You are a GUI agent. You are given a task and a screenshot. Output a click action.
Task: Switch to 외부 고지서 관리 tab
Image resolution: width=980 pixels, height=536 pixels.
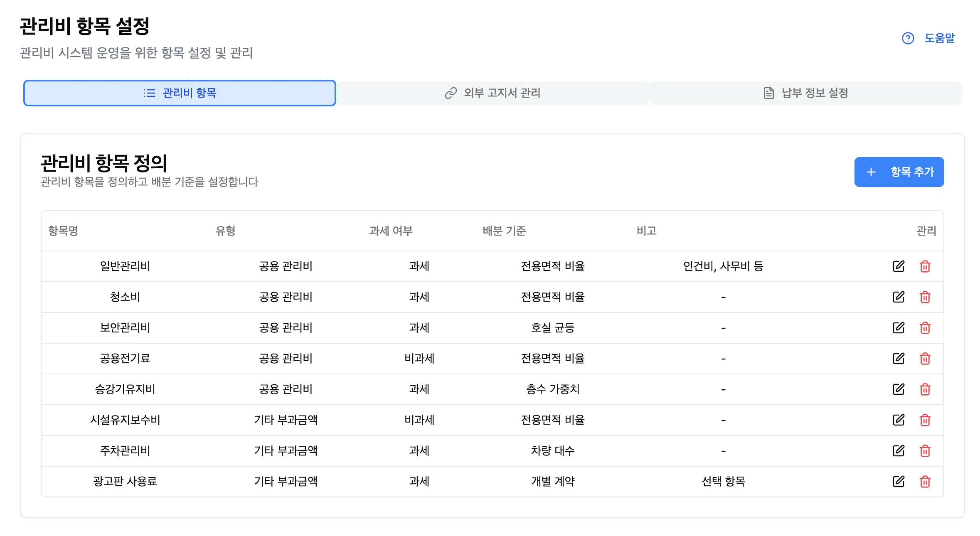click(x=492, y=93)
